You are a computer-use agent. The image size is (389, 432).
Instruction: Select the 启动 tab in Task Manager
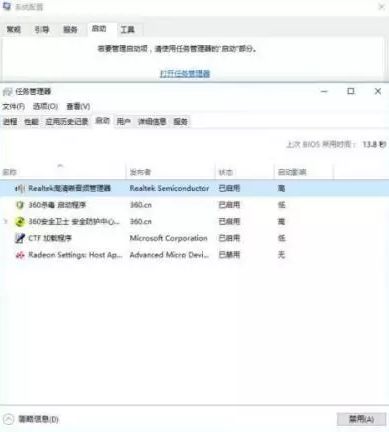tap(103, 121)
